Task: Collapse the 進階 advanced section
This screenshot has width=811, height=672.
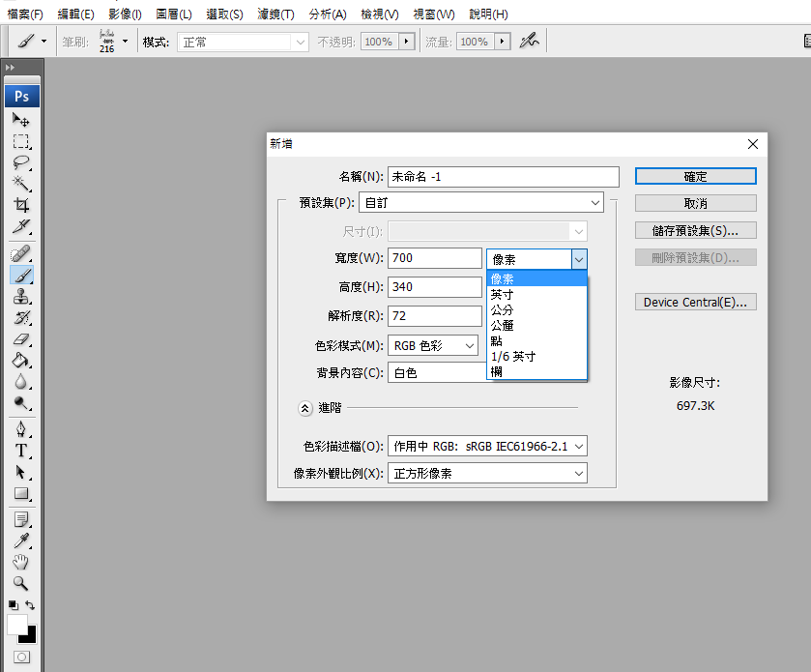Action: point(305,409)
